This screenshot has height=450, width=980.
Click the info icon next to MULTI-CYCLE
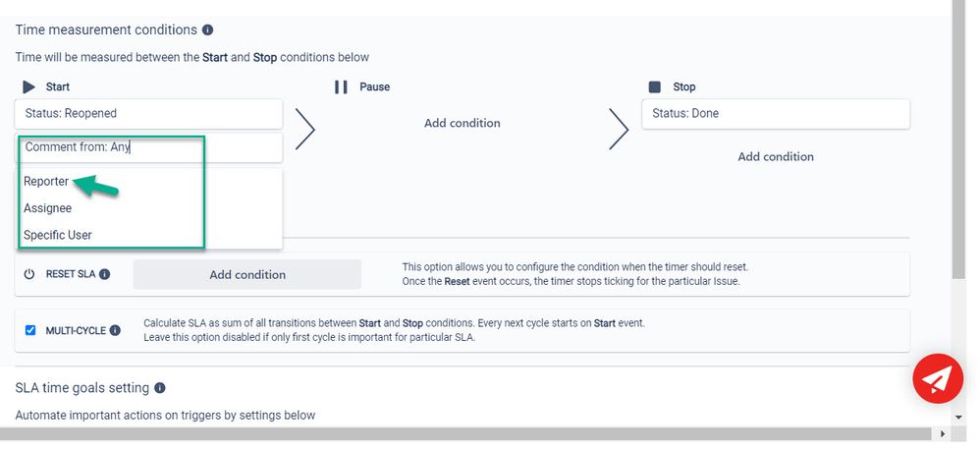[x=116, y=331]
